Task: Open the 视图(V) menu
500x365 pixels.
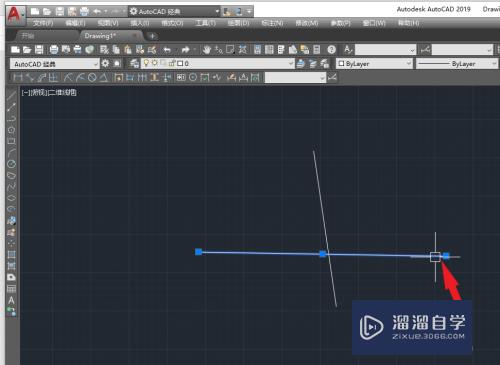Action: click(x=108, y=23)
